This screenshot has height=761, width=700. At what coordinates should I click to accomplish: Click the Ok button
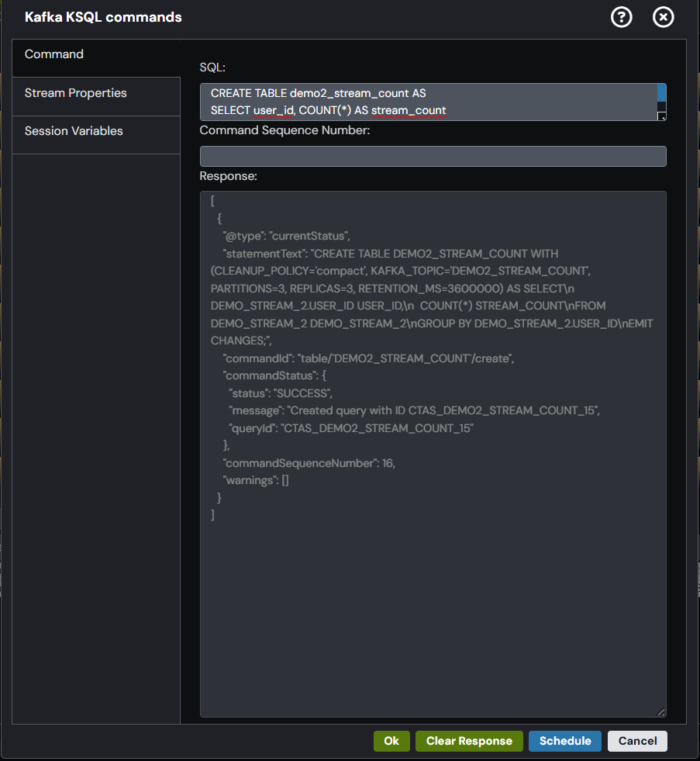[x=391, y=741]
